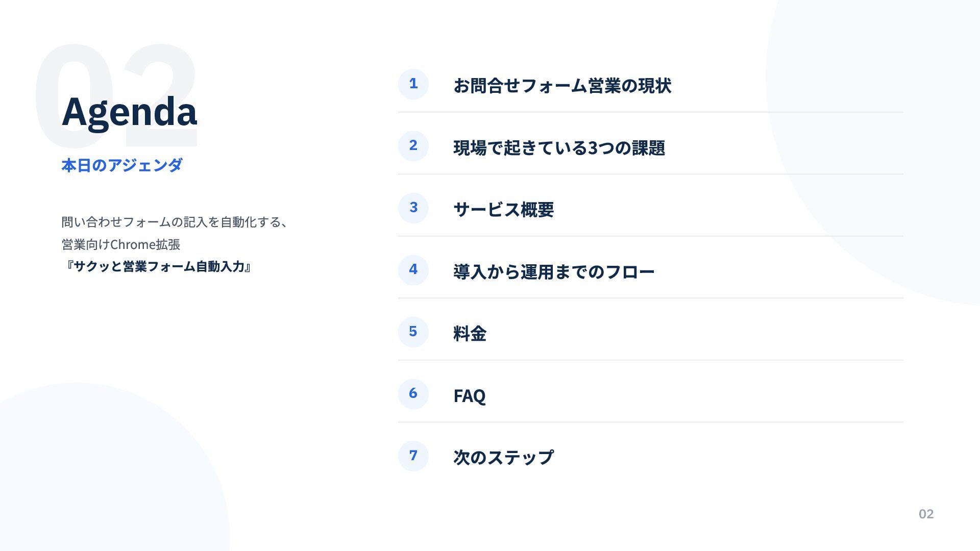Click the Agenda title heading
The image size is (980, 551).
tap(129, 111)
